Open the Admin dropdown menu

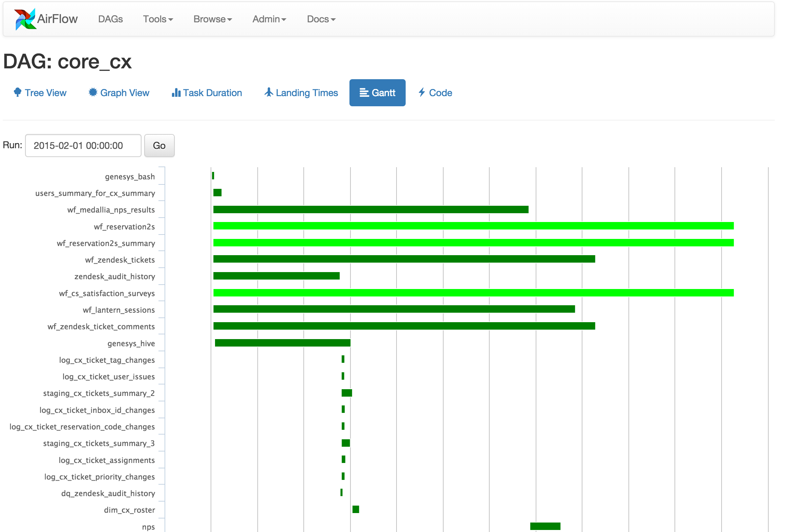269,19
